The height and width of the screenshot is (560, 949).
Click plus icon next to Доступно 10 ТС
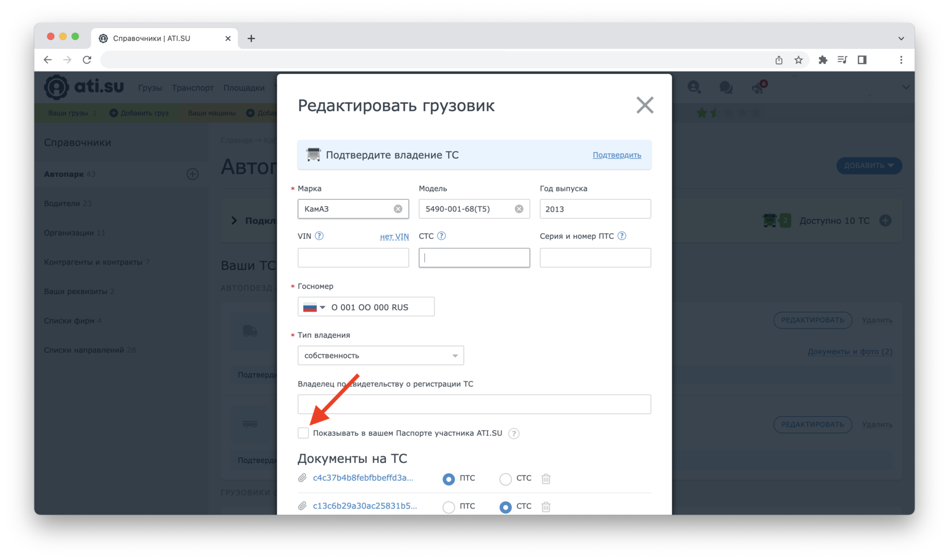pyautogui.click(x=885, y=221)
